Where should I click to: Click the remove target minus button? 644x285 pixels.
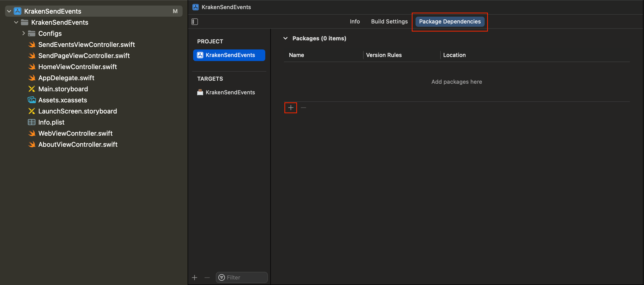pos(207,278)
